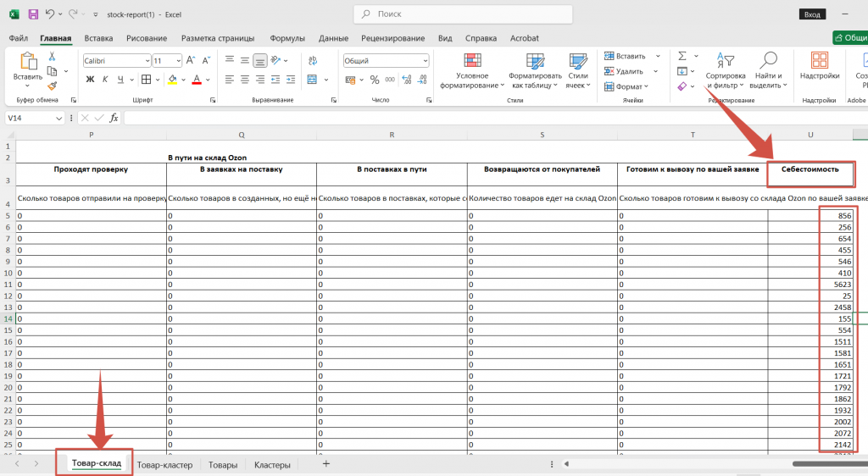The image size is (868, 476).
Task: Toggle italic К formatting
Action: click(105, 80)
